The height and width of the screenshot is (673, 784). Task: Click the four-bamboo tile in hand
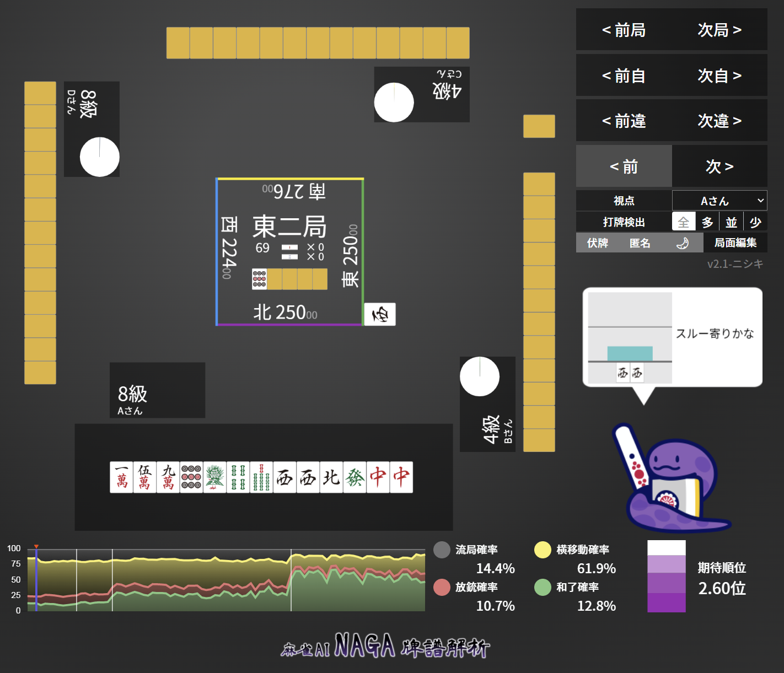238,477
